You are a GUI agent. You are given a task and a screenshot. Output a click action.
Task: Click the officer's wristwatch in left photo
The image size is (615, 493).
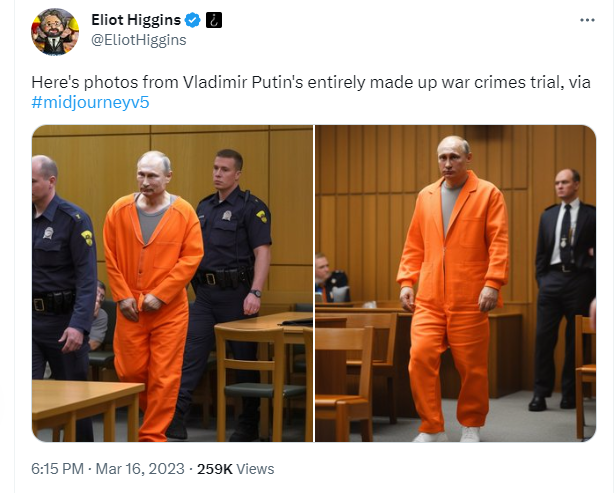click(x=255, y=293)
